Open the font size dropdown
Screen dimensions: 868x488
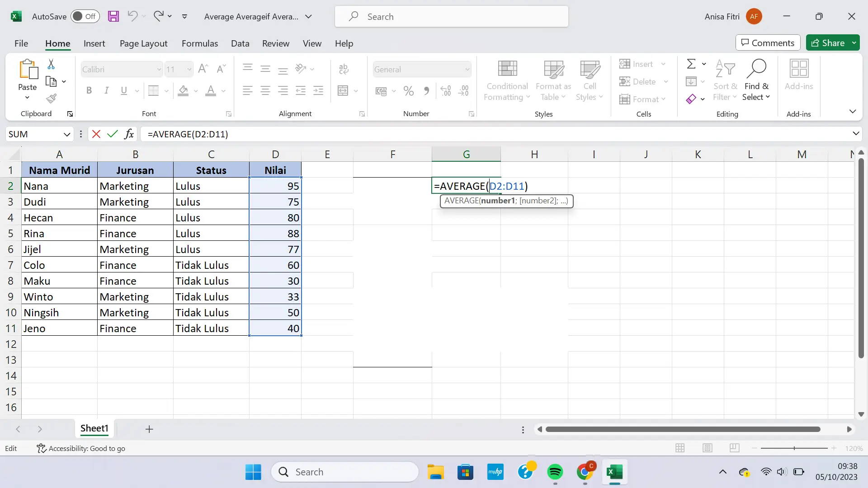pos(189,70)
